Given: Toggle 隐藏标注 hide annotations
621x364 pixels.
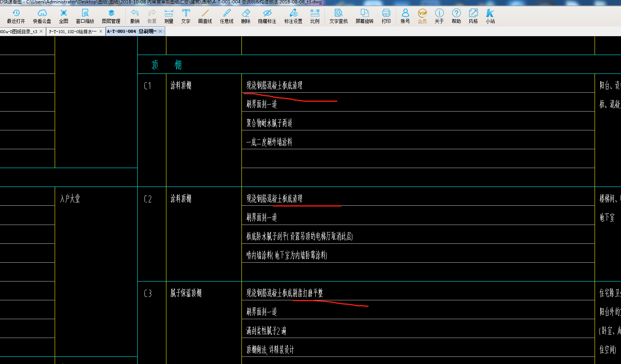Looking at the screenshot, I should [x=267, y=17].
